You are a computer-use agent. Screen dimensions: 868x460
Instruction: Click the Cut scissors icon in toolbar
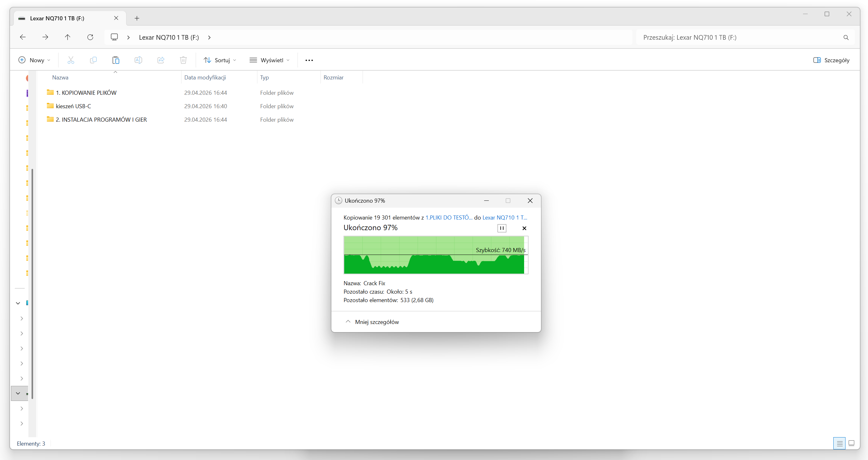click(x=71, y=60)
